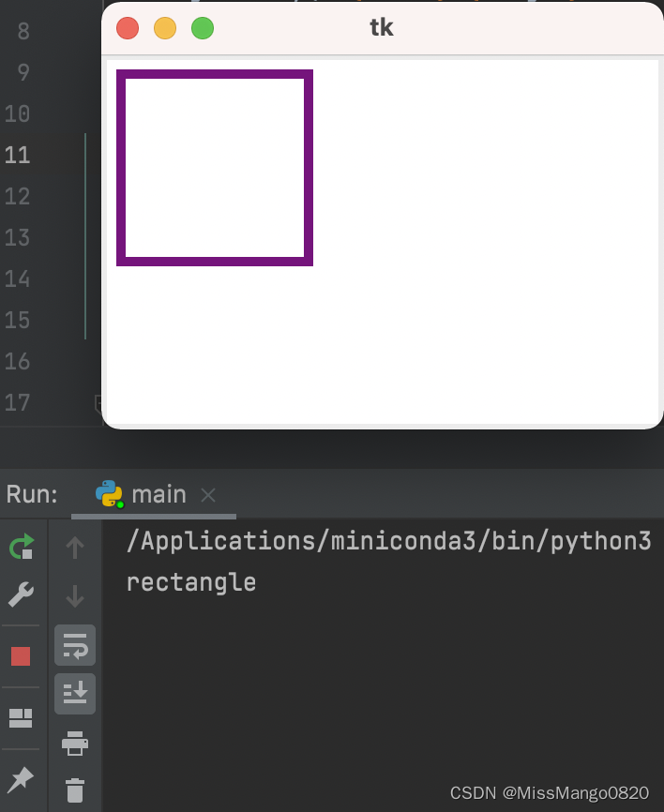Toggle soft-wrap in console
Viewport: 664px width, 812px height.
[75, 645]
